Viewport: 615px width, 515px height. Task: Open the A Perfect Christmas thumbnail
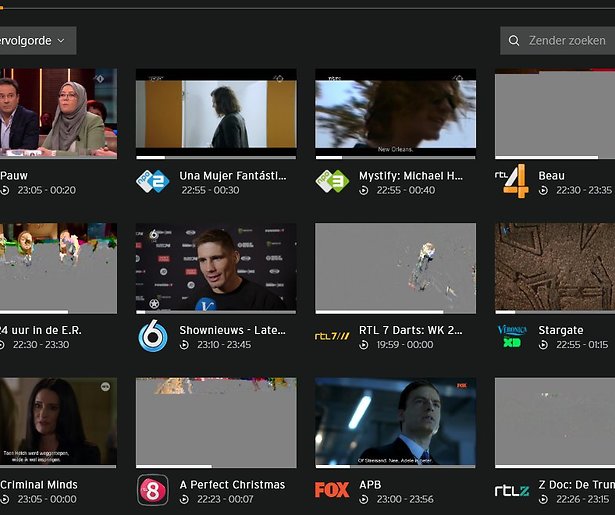(x=216, y=423)
